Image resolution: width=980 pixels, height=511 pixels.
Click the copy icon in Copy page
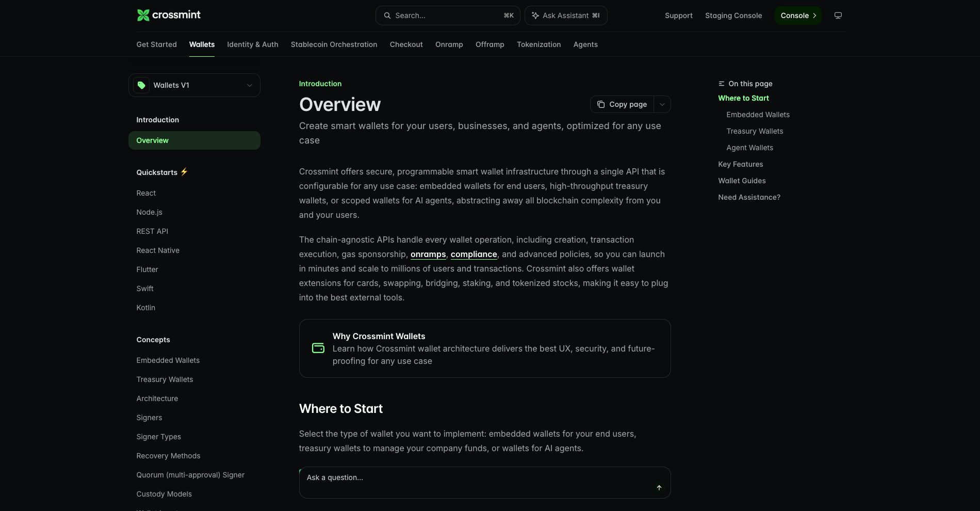601,104
